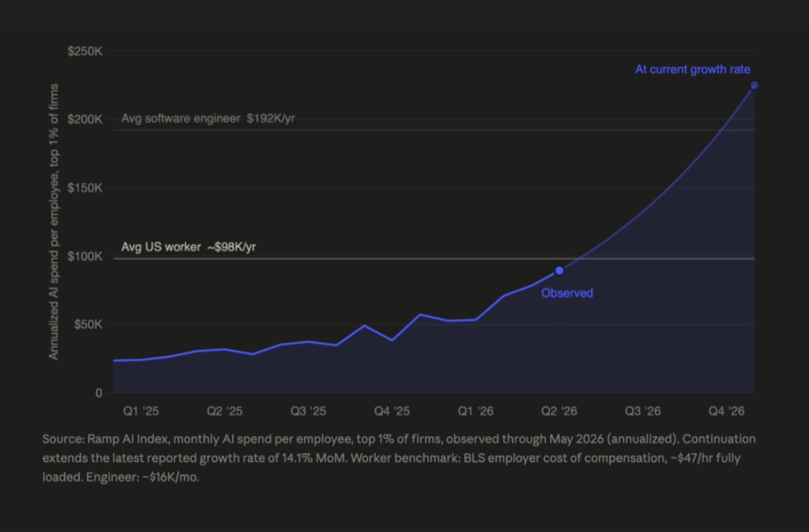Click the $150K y-axis label
Image resolution: width=809 pixels, height=532 pixels.
pos(85,188)
